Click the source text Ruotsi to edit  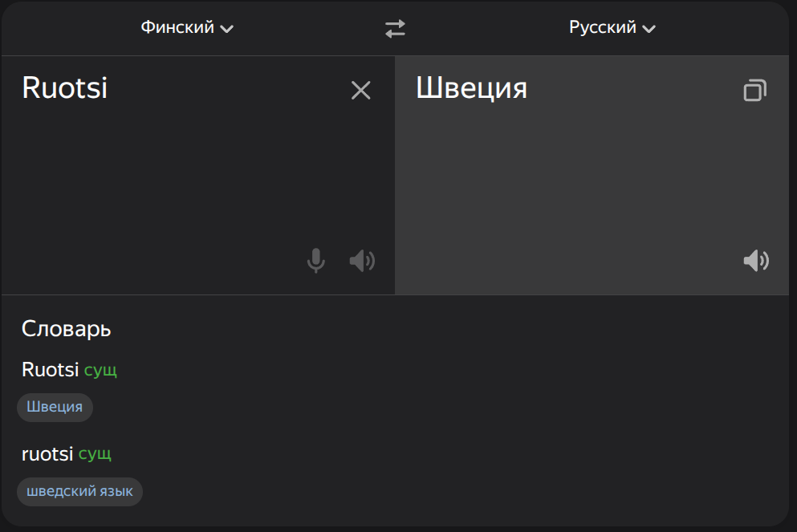pos(65,88)
